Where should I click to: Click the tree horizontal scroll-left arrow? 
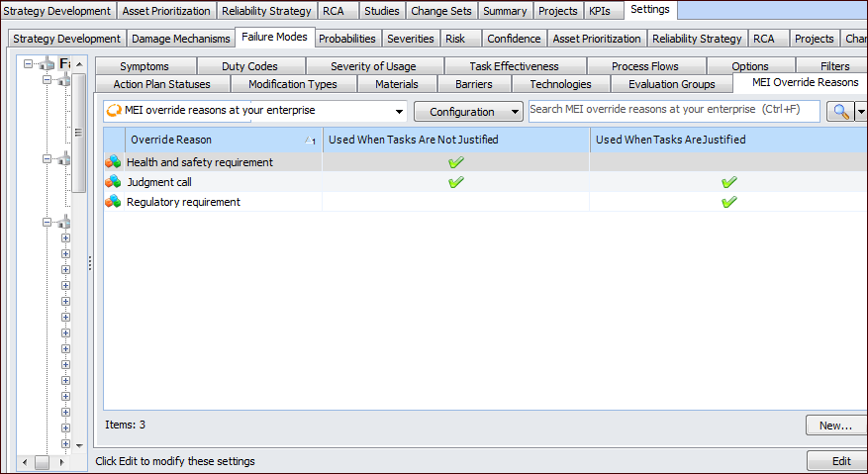click(25, 462)
